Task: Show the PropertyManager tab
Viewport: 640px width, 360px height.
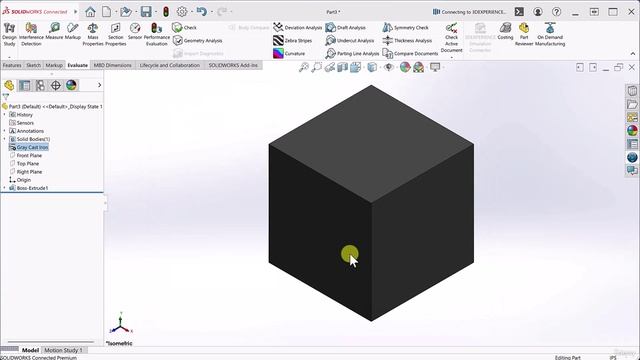Action: point(24,85)
